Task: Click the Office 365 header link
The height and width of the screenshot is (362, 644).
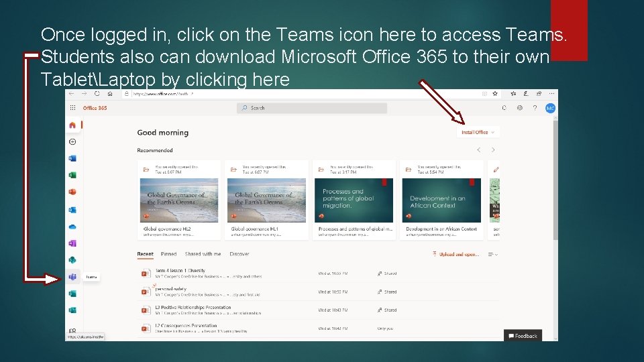Action: pyautogui.click(x=95, y=108)
